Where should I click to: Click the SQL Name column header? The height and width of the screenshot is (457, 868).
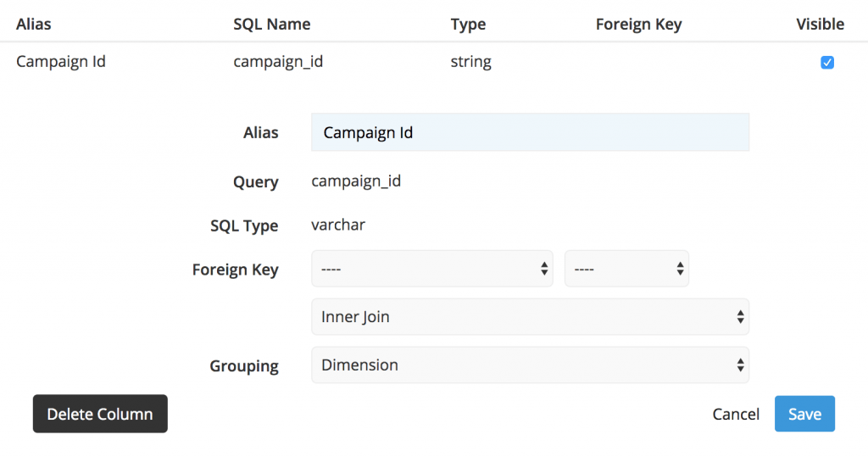click(272, 24)
